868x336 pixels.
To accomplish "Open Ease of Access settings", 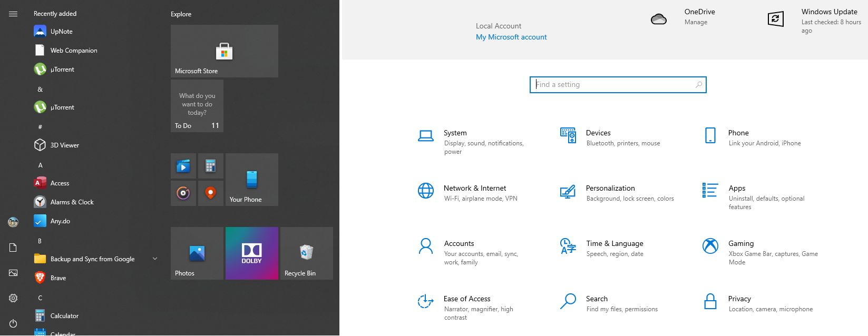I will [x=466, y=308].
